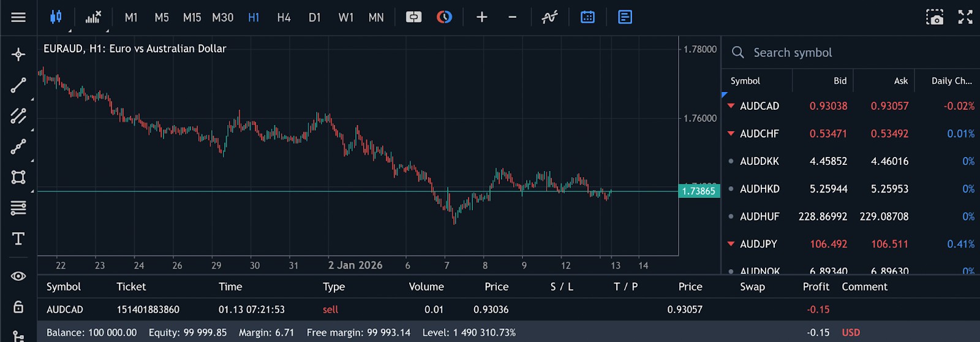980x342 pixels.
Task: Zoom out the chart with minus
Action: (513, 17)
